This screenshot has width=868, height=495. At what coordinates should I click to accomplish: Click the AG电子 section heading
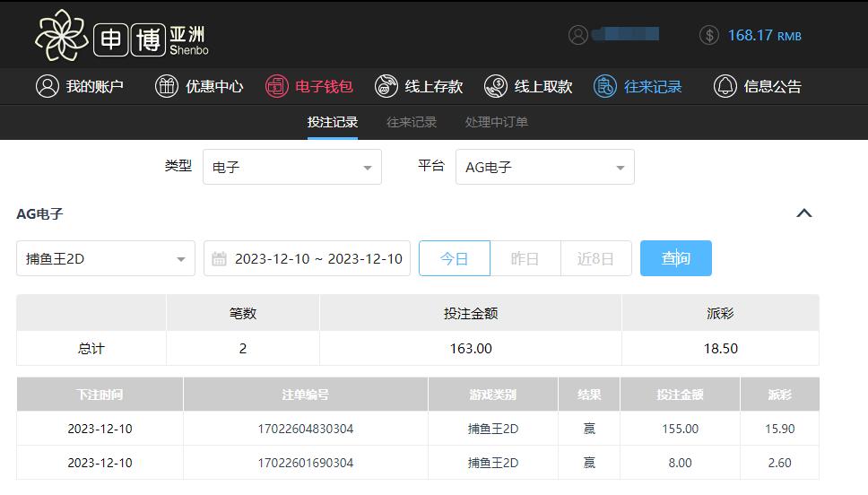pos(39,213)
